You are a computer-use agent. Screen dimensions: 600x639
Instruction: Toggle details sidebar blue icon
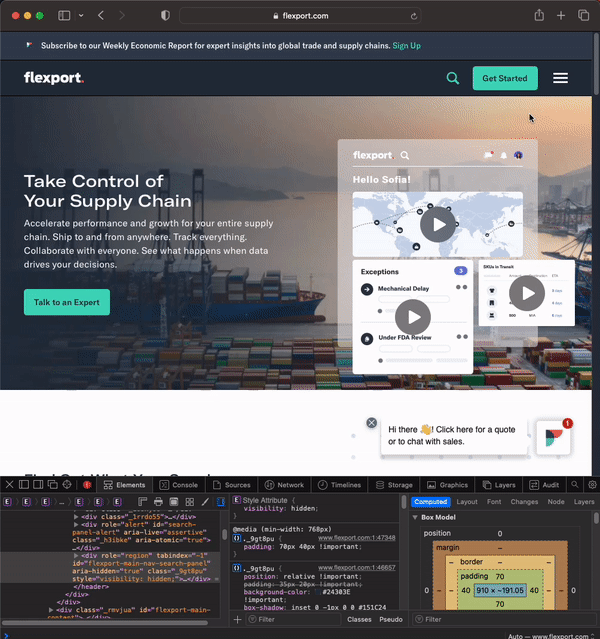pyautogui.click(x=221, y=502)
